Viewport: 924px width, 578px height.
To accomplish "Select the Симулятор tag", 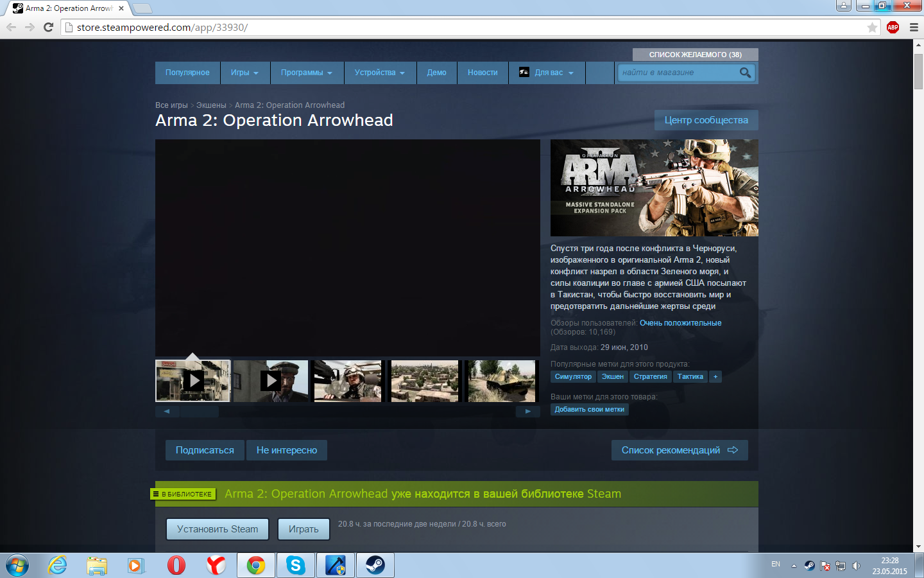I will pos(574,377).
